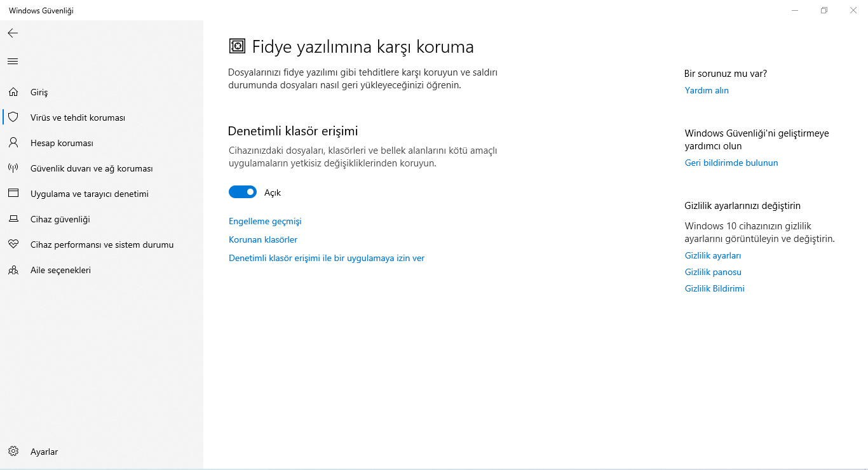Image resolution: width=868 pixels, height=470 pixels.
Task: Click the Bir sorunuz mu var? text
Action: pyautogui.click(x=726, y=74)
